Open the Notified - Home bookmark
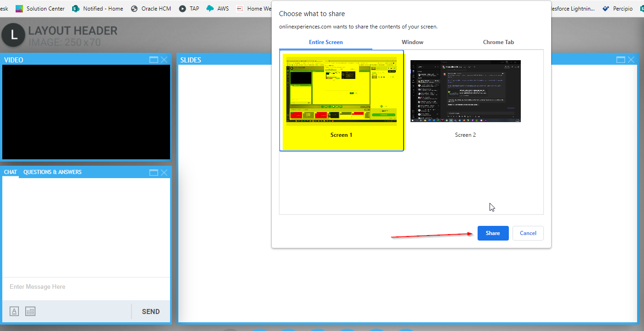 click(97, 9)
